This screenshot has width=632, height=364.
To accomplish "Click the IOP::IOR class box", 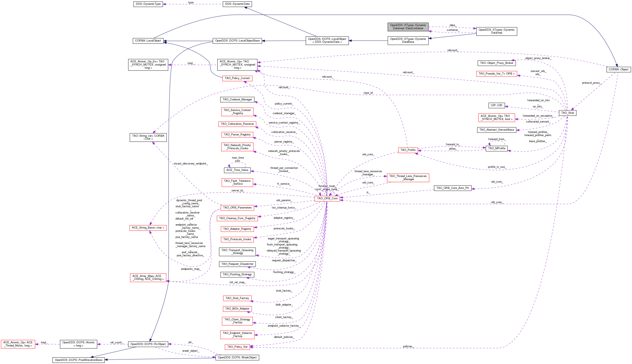I will tap(496, 105).
